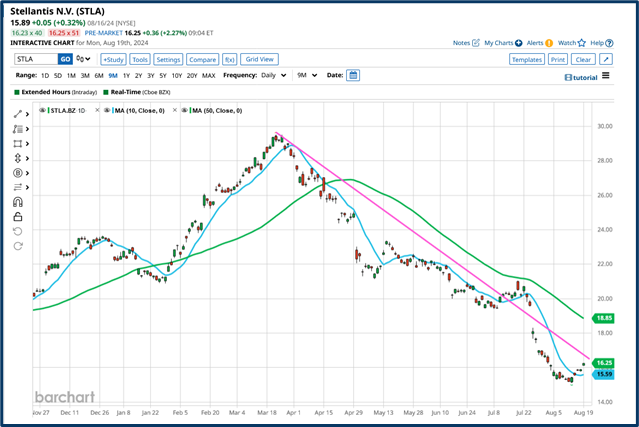Viewport: 639px width, 427px height.
Task: Redo action with clockwise arrow
Action: click(x=18, y=246)
